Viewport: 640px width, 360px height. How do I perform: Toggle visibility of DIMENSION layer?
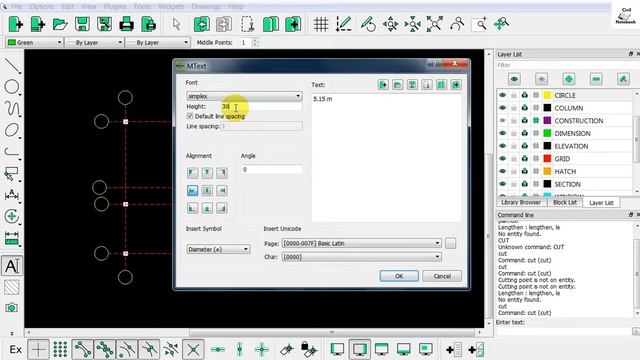pos(502,133)
